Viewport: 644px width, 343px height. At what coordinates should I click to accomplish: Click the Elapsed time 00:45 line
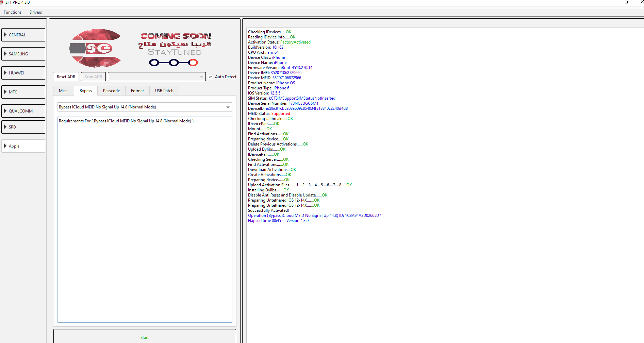pyautogui.click(x=278, y=221)
